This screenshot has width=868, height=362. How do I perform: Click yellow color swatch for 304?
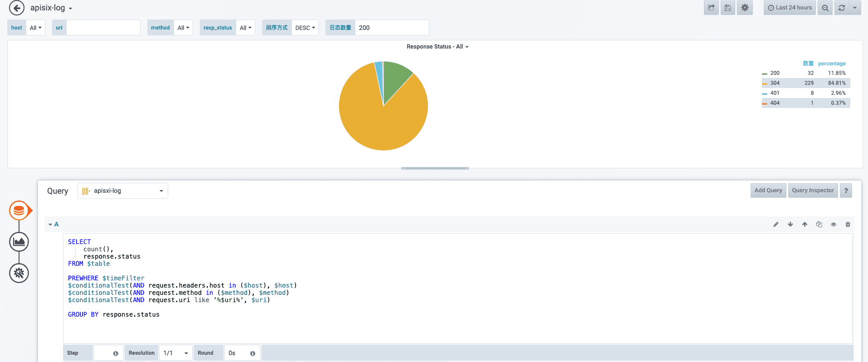point(765,83)
